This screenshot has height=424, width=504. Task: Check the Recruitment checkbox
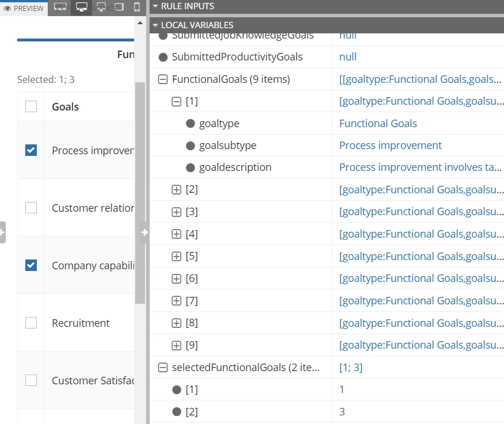point(31,323)
